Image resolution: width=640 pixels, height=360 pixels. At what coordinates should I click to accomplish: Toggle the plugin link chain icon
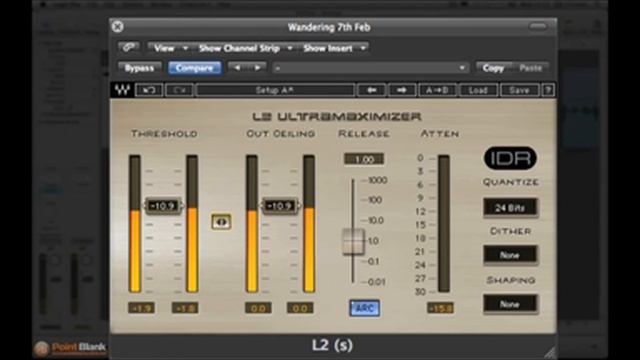click(129, 48)
